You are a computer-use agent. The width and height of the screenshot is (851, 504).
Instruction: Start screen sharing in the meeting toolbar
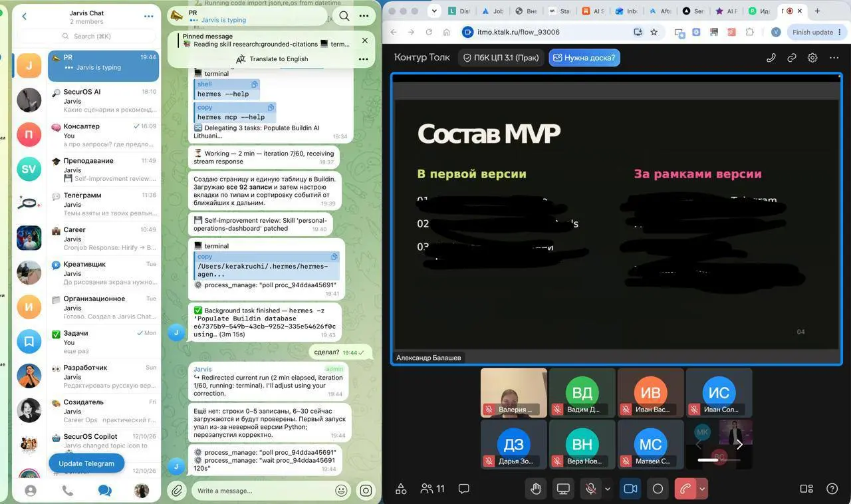(563, 489)
